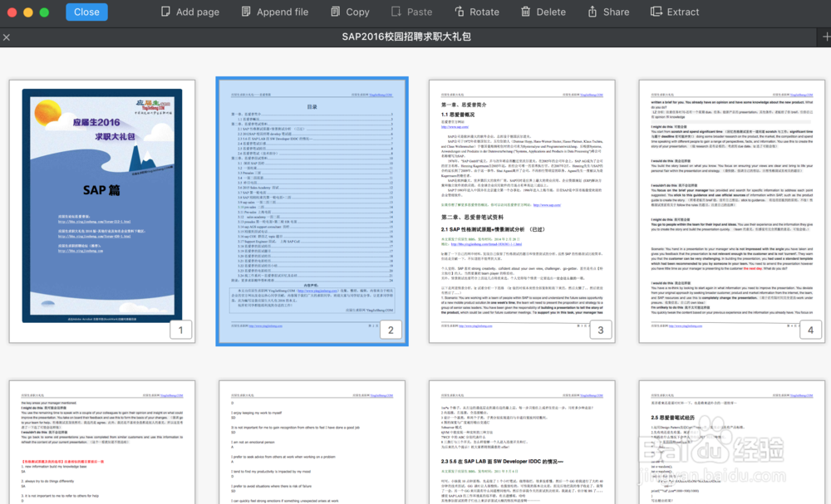Select page 4 thumbnail
Image resolution: width=831 pixels, height=504 pixels.
[732, 211]
